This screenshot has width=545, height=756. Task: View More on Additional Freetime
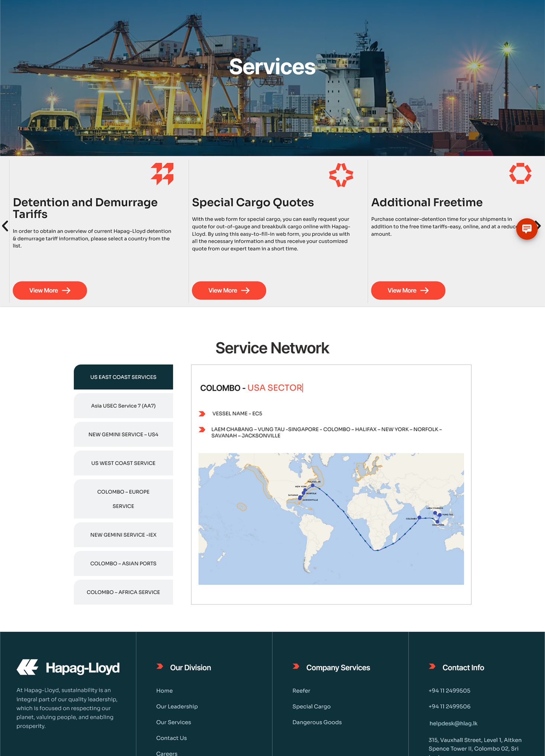408,290
